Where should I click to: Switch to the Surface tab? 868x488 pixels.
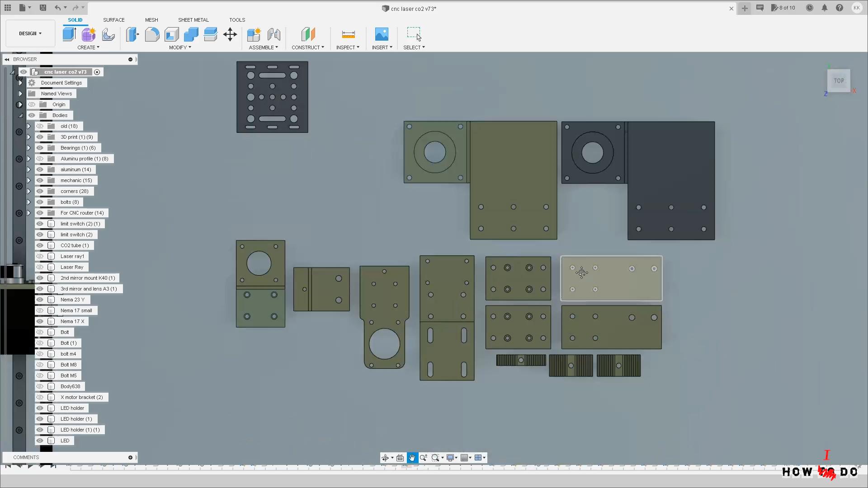[114, 20]
